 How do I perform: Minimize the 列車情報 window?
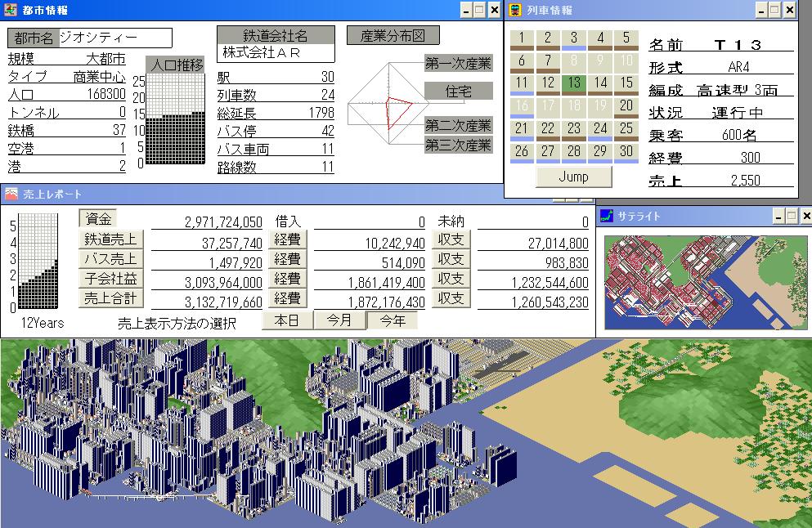click(x=760, y=10)
